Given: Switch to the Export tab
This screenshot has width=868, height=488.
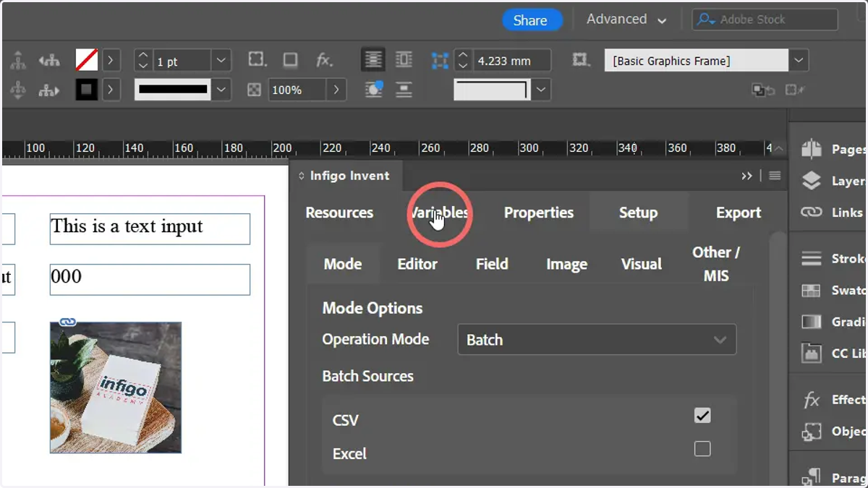Looking at the screenshot, I should [x=739, y=213].
